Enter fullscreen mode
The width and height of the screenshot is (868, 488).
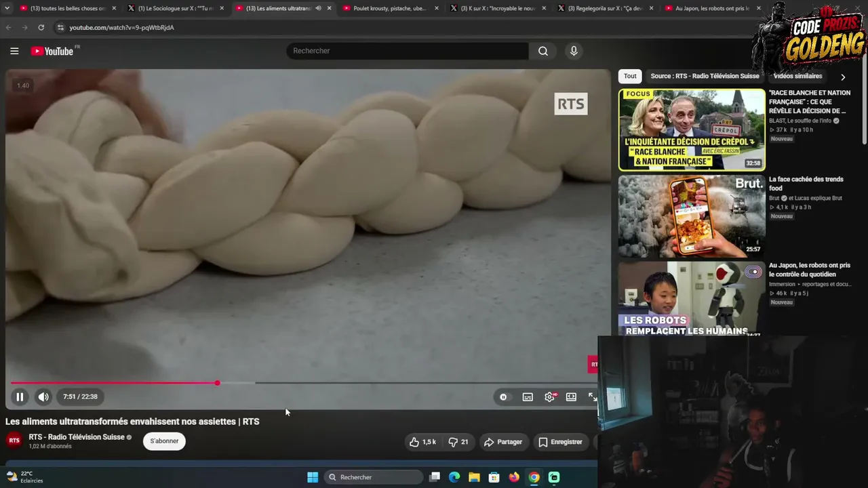[x=592, y=396]
